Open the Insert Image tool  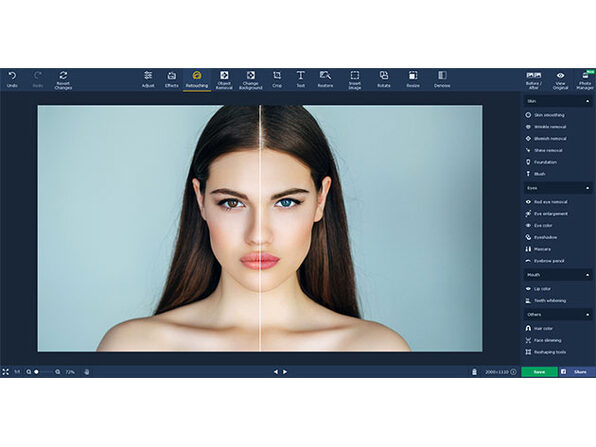coord(355,80)
